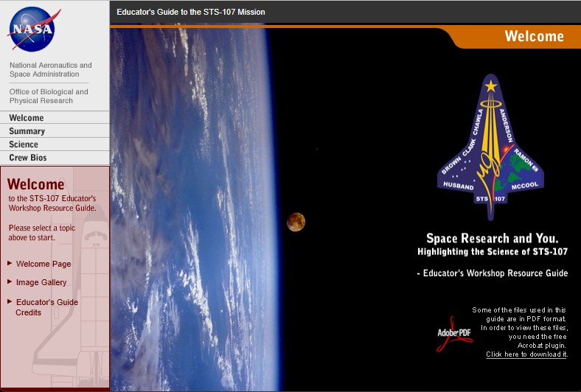Click the arrow bullet beside Welcome Page
581x392 pixels.
(x=10, y=263)
